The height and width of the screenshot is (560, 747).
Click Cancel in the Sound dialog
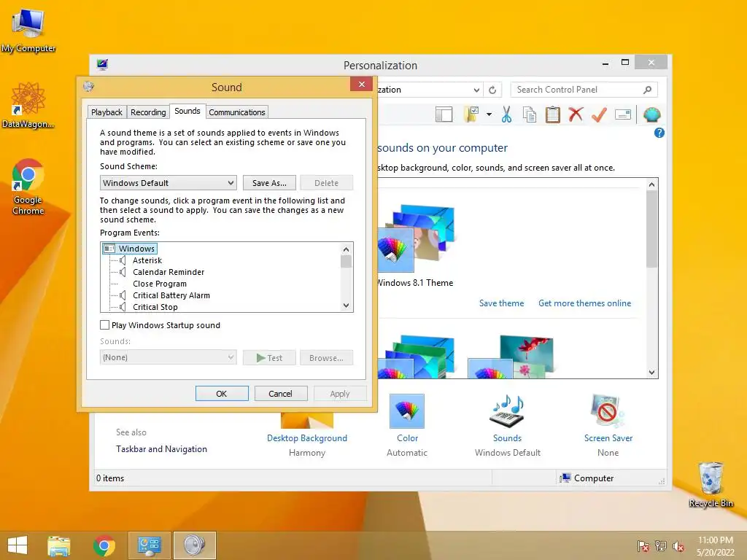281,394
